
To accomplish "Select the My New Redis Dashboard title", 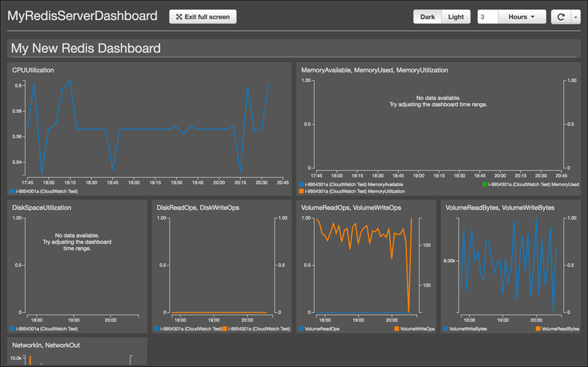I will tap(86, 48).
